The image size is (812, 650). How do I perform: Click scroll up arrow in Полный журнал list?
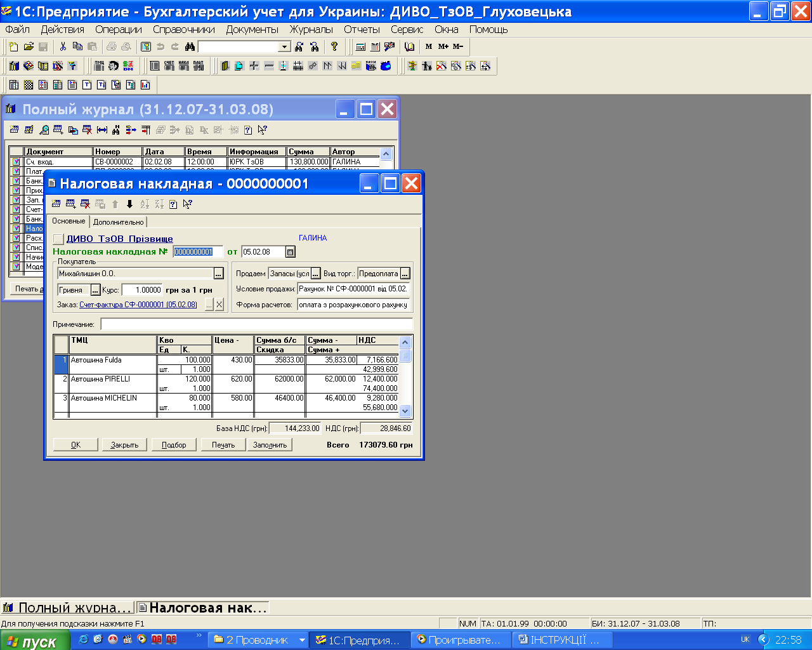click(x=386, y=153)
